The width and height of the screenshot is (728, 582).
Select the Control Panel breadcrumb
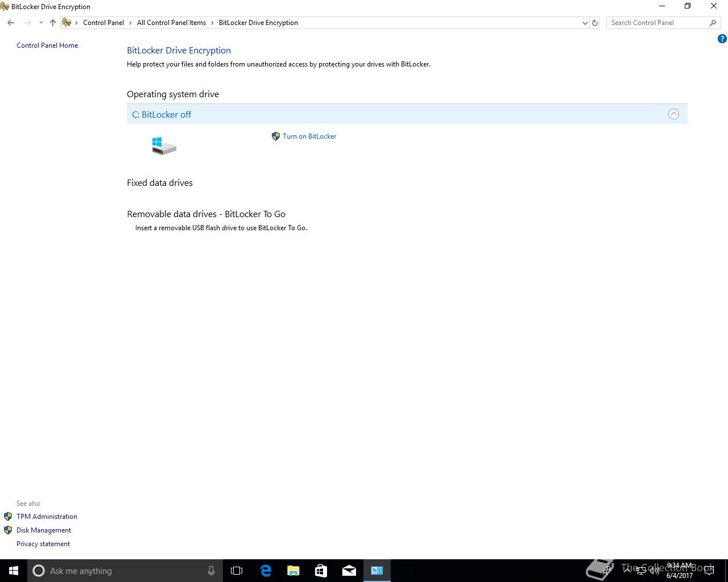104,23
